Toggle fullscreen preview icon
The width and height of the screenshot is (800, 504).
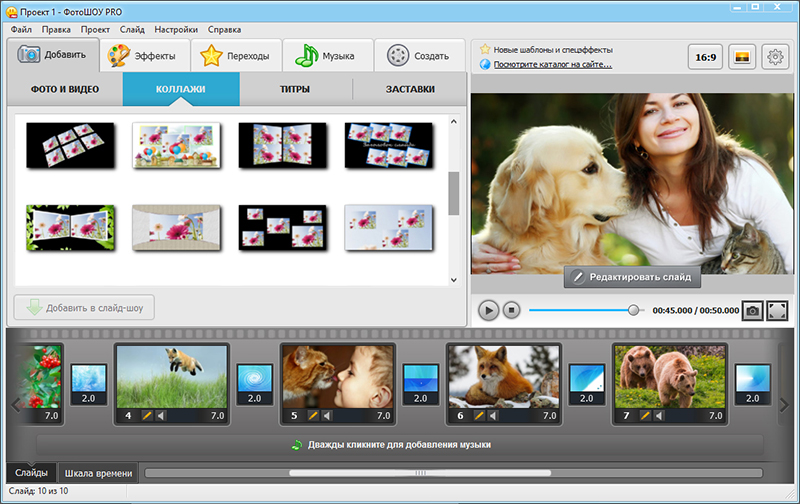[777, 310]
